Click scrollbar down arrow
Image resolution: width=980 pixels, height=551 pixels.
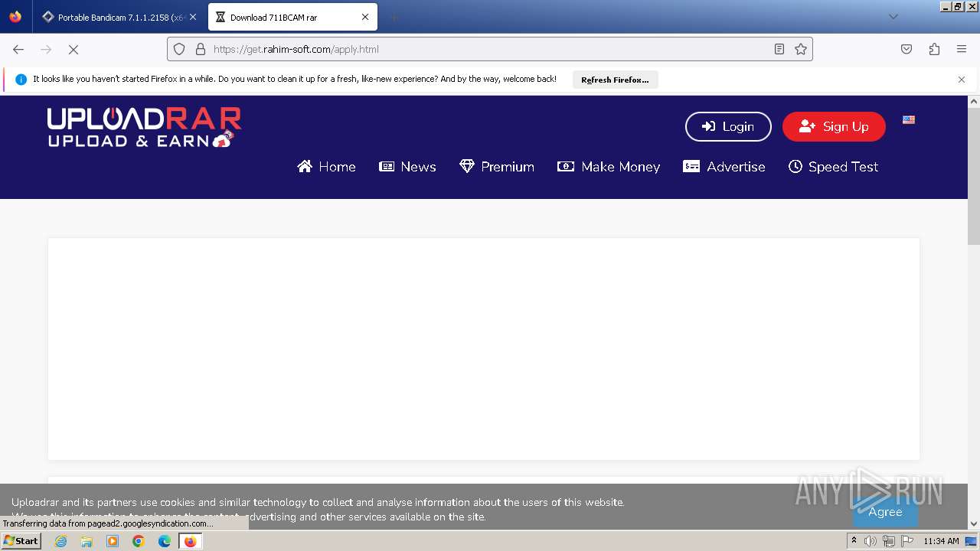pyautogui.click(x=974, y=524)
